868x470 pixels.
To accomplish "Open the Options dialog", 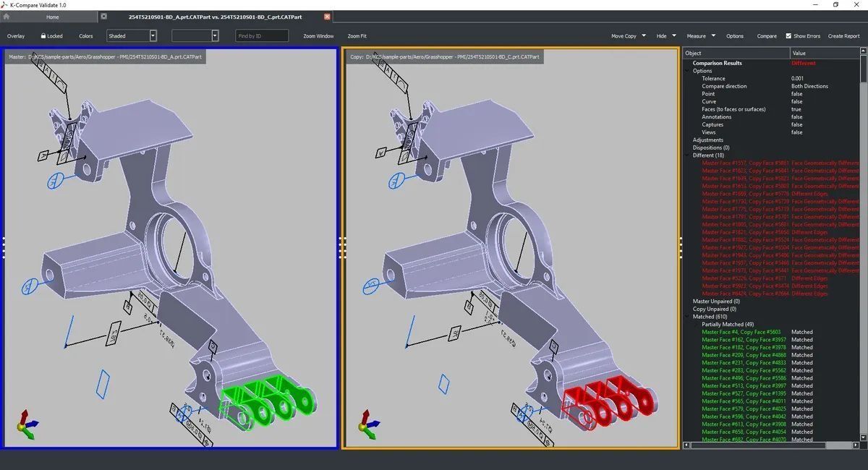I will point(735,36).
